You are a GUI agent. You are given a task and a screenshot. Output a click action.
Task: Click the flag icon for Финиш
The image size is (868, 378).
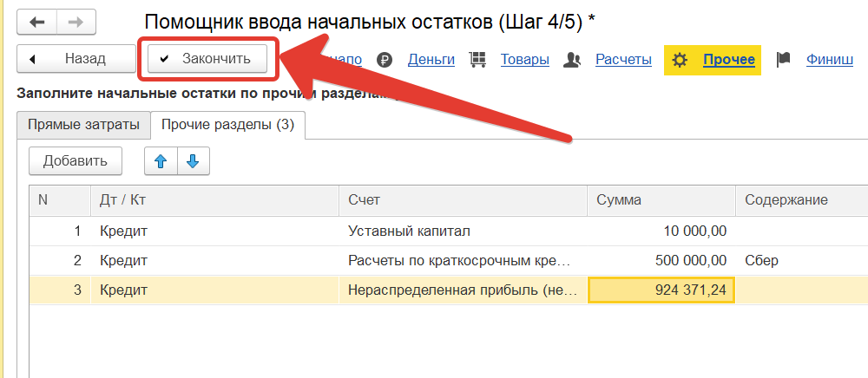[784, 60]
